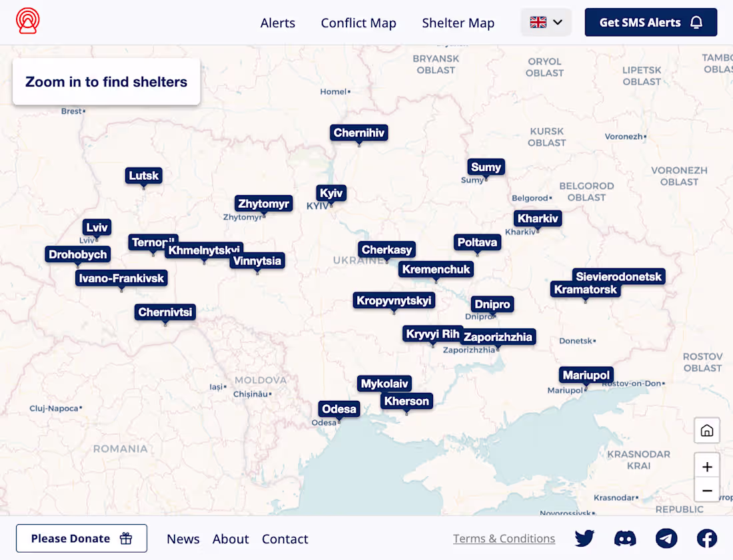Open the Facebook social icon
733x560 pixels.
pos(706,538)
